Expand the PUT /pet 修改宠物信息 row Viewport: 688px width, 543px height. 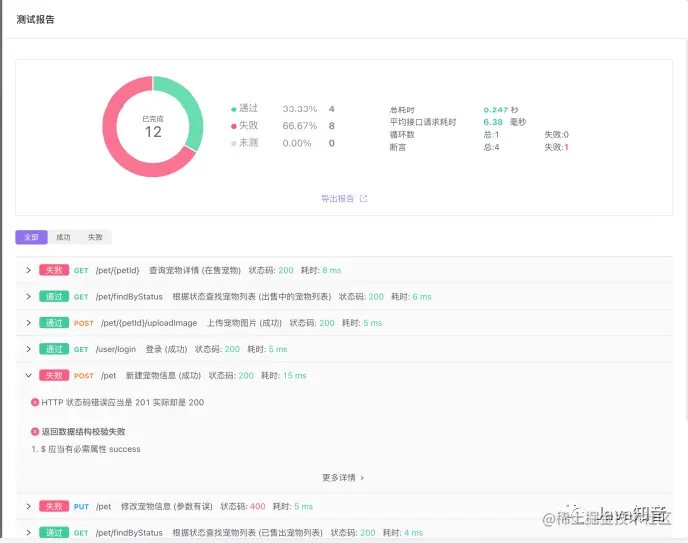click(x=29, y=506)
